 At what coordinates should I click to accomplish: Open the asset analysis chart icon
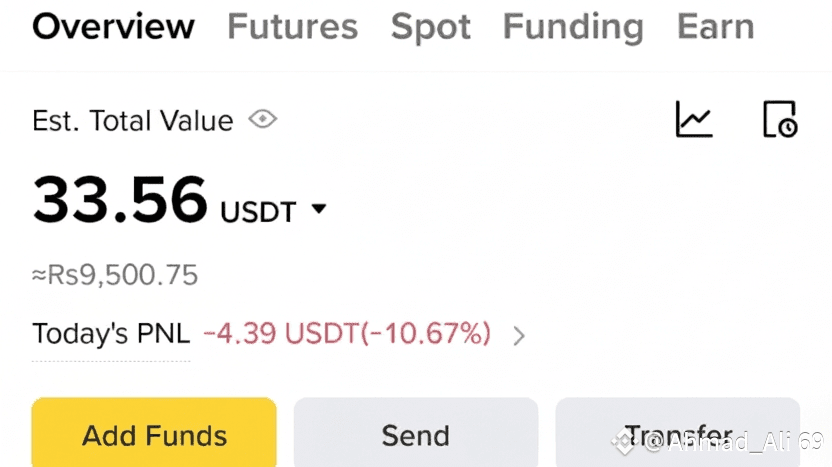694,120
